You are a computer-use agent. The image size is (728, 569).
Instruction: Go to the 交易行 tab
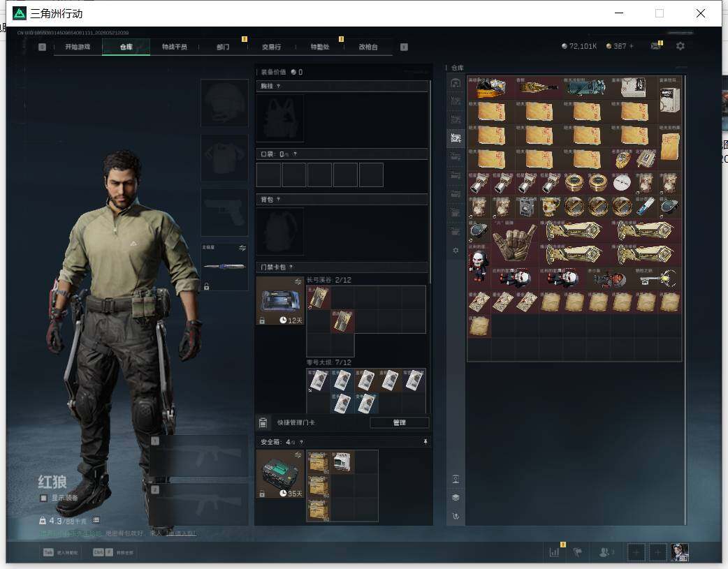pyautogui.click(x=271, y=47)
